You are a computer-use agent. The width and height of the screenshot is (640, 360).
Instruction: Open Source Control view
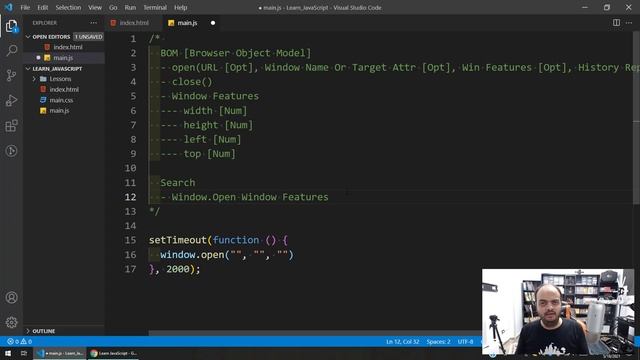tap(11, 75)
